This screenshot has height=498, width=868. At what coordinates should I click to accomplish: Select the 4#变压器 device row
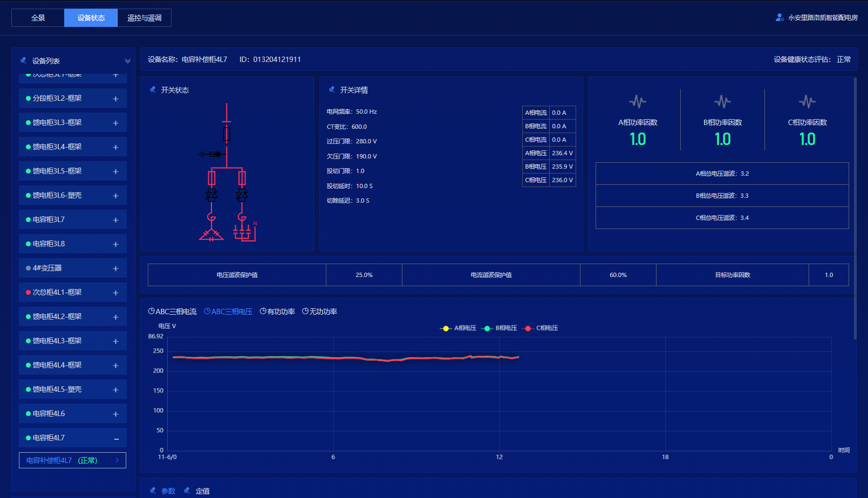[x=73, y=268]
